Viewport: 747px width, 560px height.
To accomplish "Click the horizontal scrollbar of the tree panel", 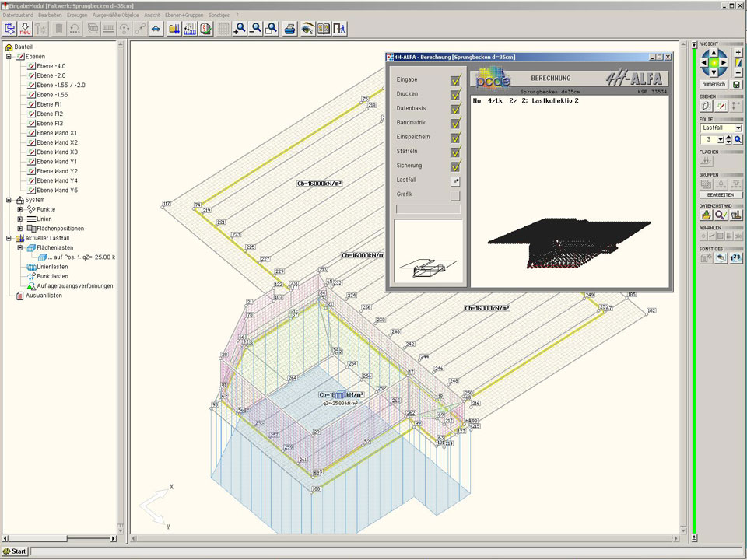I will click(58, 538).
